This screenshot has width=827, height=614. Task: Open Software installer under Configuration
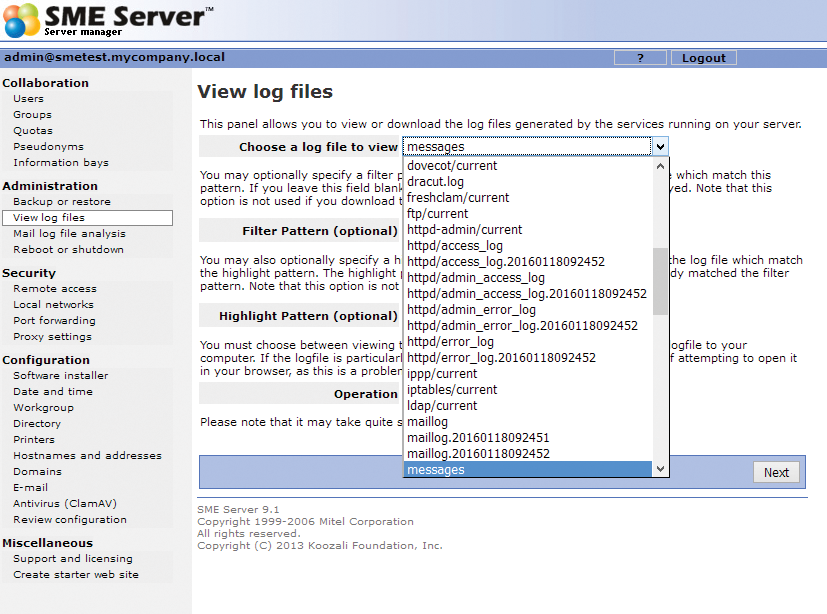(60, 376)
